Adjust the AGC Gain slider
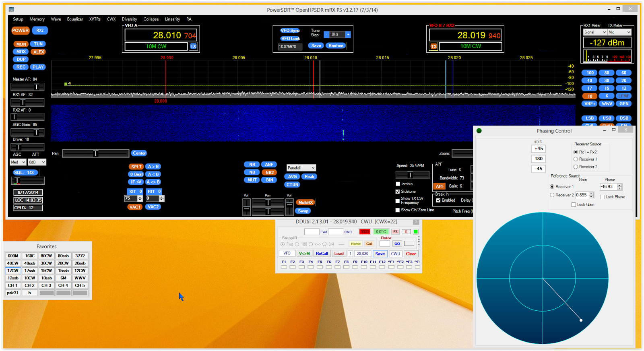Image resolution: width=644 pixels, height=351 pixels. pos(27,132)
